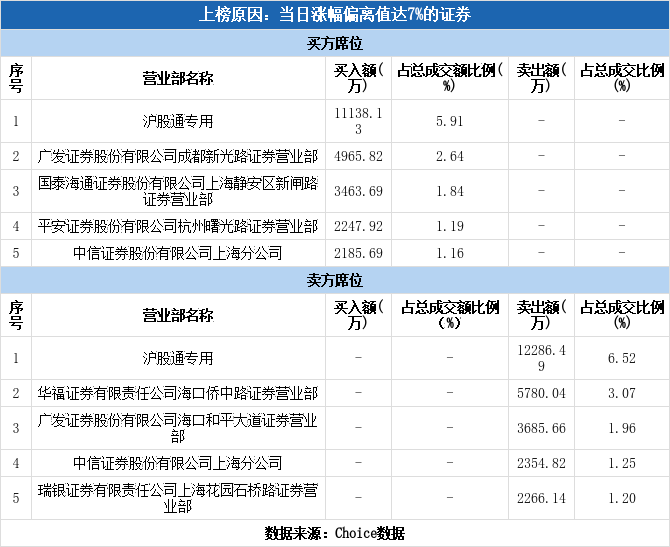670x547 pixels.
Task: Click the seller table 营业部名称 column header
Action: tap(178, 315)
